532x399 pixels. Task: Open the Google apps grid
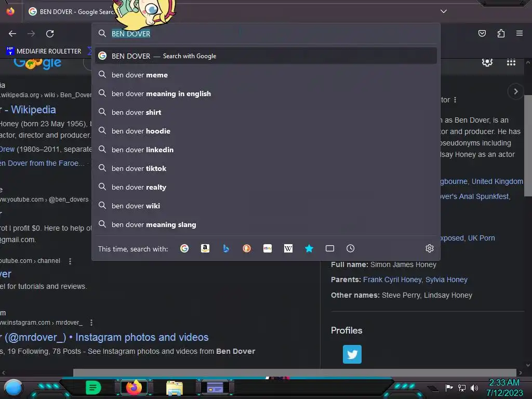point(511,62)
